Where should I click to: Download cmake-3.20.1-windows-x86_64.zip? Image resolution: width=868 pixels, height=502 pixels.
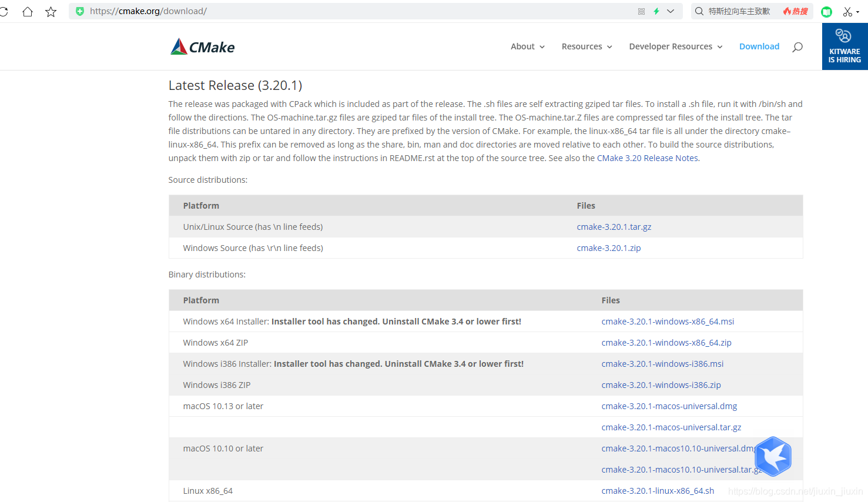coord(666,343)
